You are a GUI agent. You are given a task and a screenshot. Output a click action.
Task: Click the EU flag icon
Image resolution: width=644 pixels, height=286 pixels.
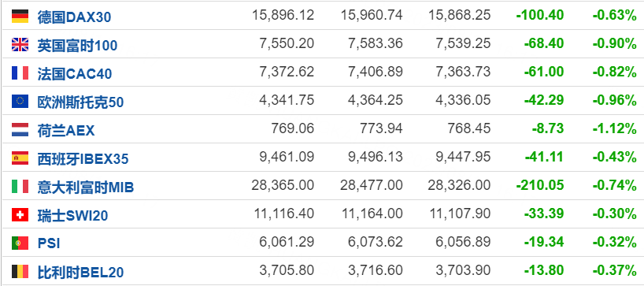pos(20,101)
